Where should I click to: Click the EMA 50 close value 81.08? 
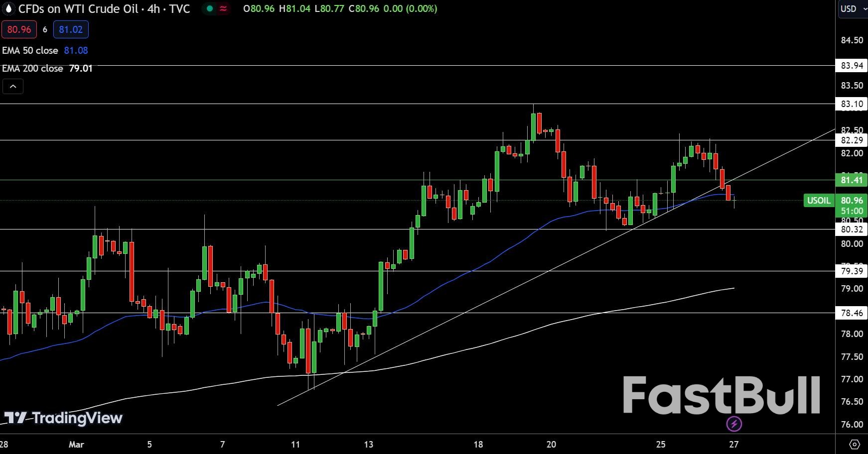click(x=75, y=50)
